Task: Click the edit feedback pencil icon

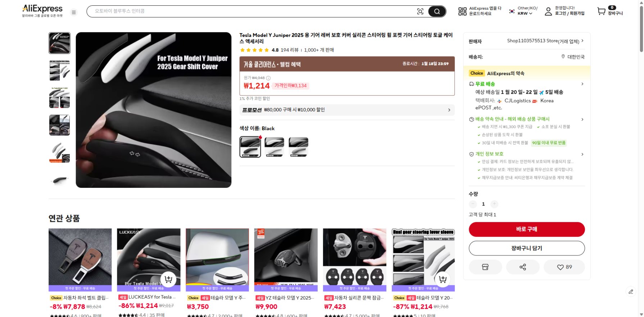Action: pyautogui.click(x=631, y=291)
